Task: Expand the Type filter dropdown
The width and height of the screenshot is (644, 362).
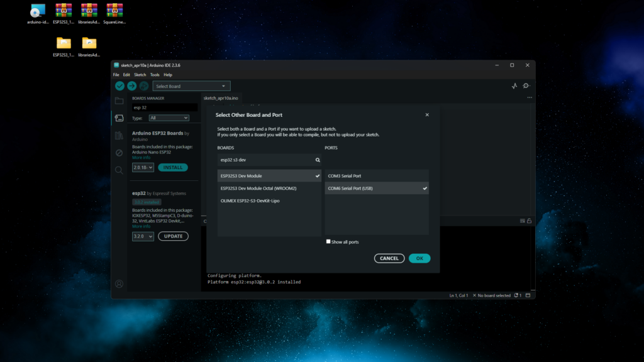Action: (169, 118)
